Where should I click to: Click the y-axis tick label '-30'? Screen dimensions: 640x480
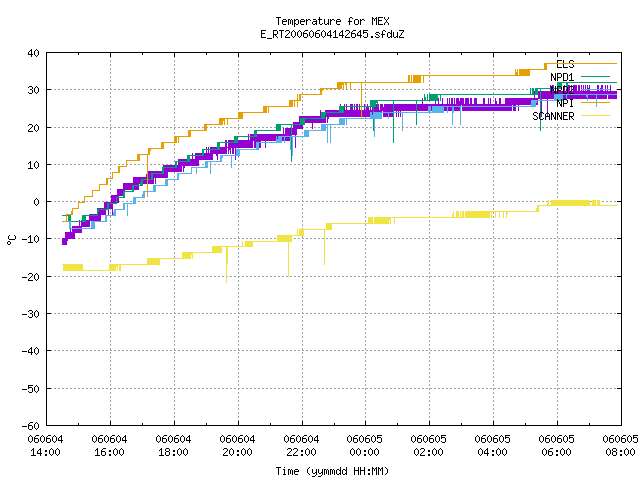31,314
